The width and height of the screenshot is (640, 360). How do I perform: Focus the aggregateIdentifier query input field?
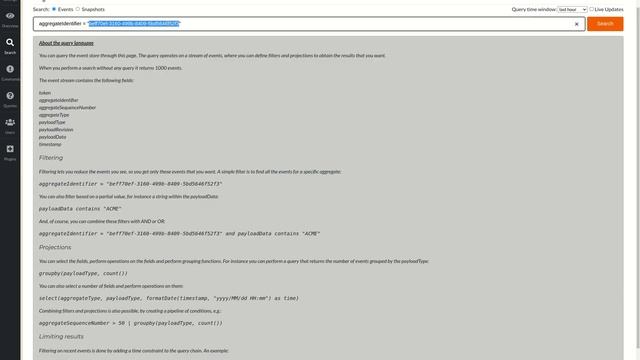pyautogui.click(x=309, y=24)
